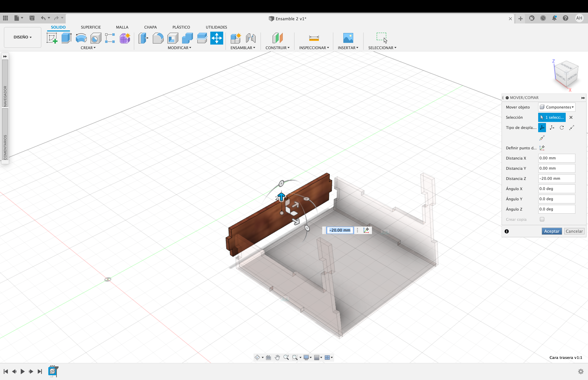Select the Combine tool

187,38
